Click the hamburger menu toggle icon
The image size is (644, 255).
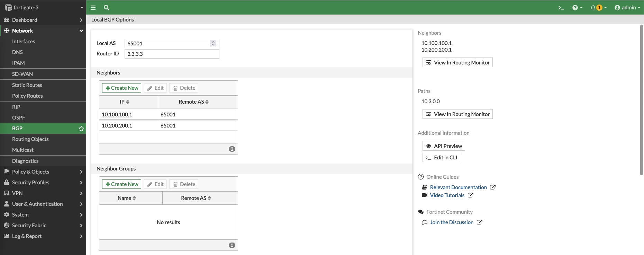(93, 8)
